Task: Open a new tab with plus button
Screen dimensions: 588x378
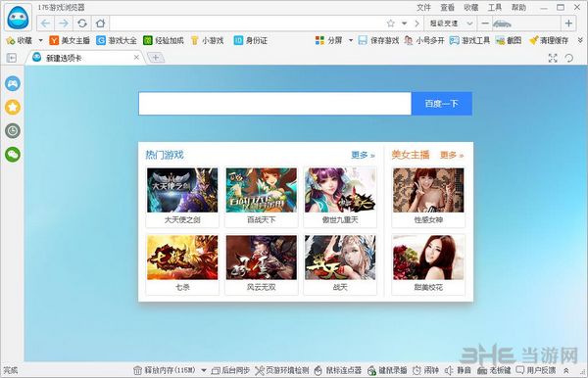Action: tap(155, 58)
